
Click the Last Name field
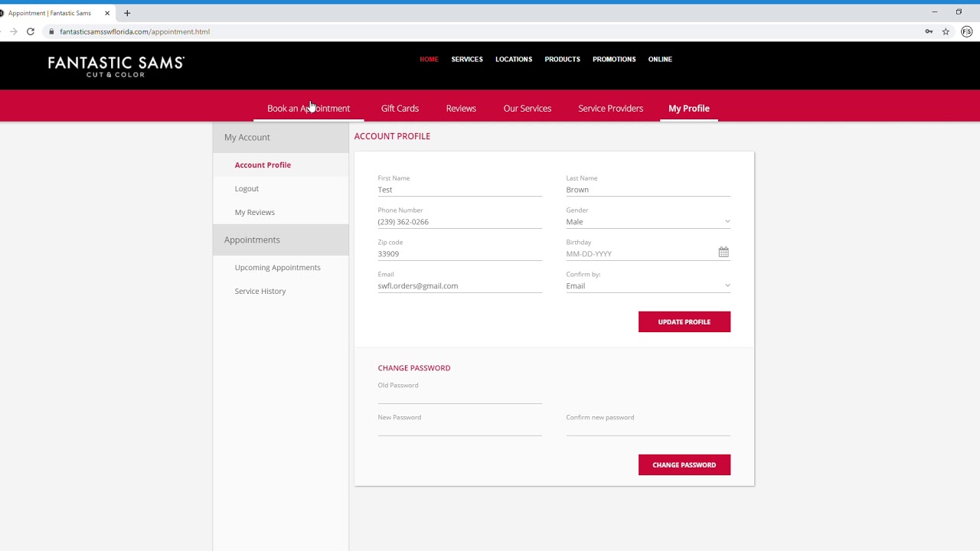(x=648, y=190)
